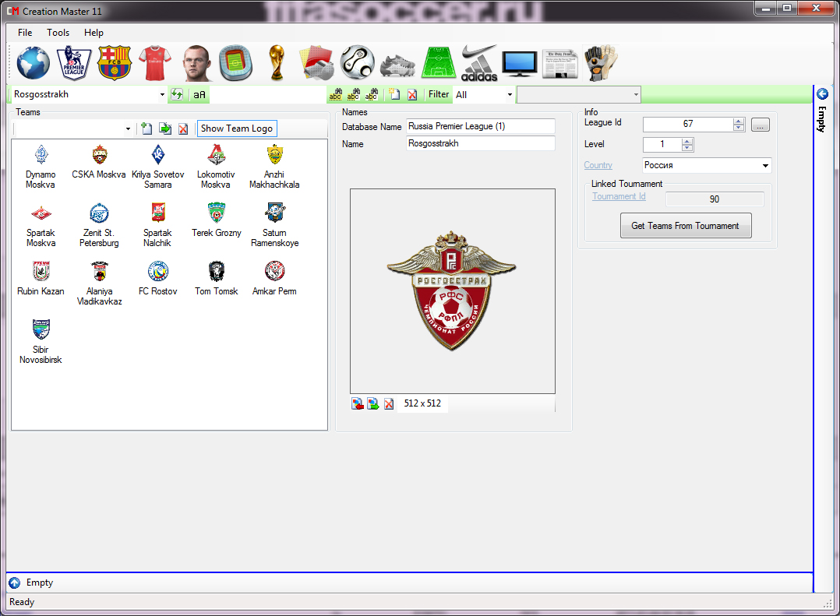This screenshot has height=616, width=840.
Task: Click the aA case toggle button
Action: pos(199,95)
